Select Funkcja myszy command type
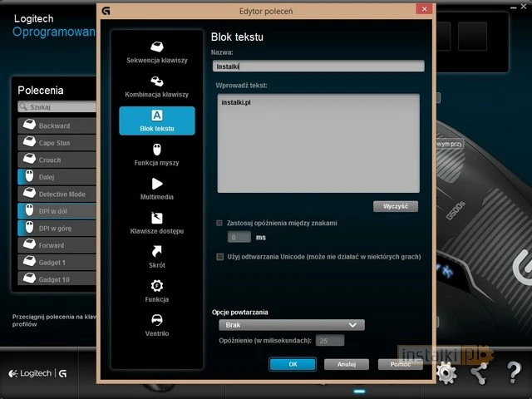Viewport: 532px width, 399px height. pos(157,155)
